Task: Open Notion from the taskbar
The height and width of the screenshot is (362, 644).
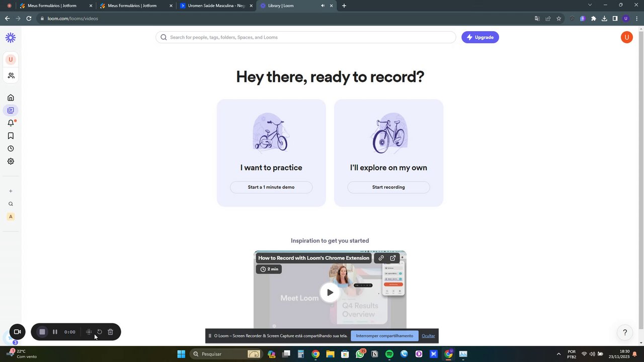Action: pyautogui.click(x=374, y=354)
